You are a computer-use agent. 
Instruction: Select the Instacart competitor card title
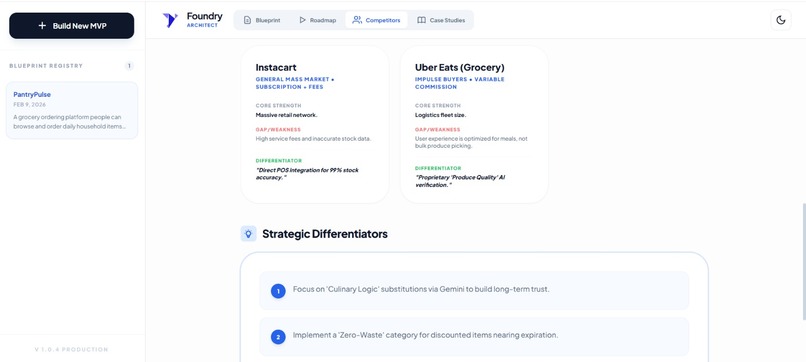276,67
